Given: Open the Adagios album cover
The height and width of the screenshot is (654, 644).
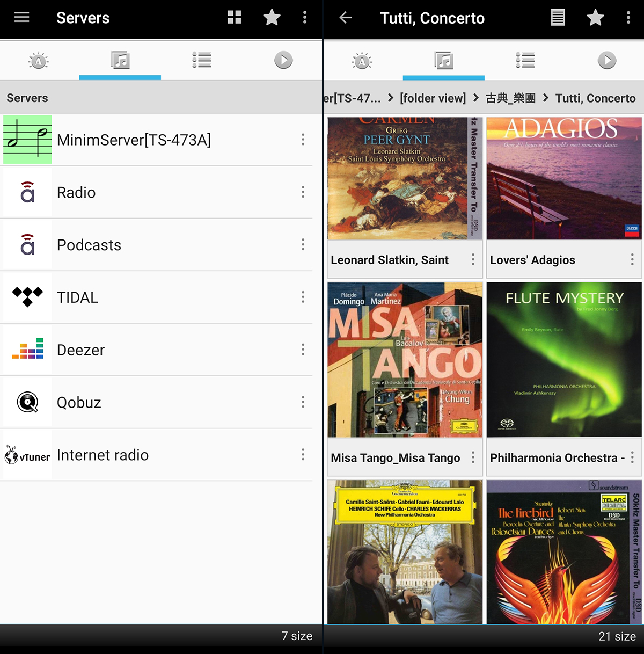Looking at the screenshot, I should (x=564, y=178).
